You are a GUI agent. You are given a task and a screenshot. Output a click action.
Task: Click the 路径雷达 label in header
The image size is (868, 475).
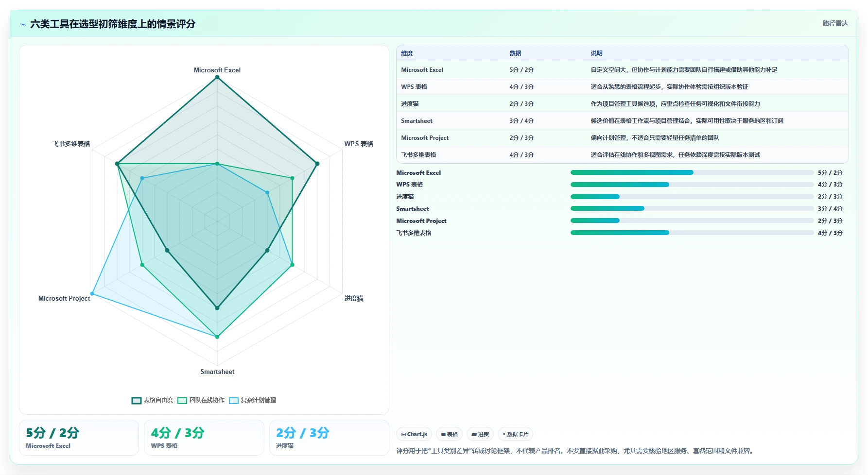coord(835,23)
